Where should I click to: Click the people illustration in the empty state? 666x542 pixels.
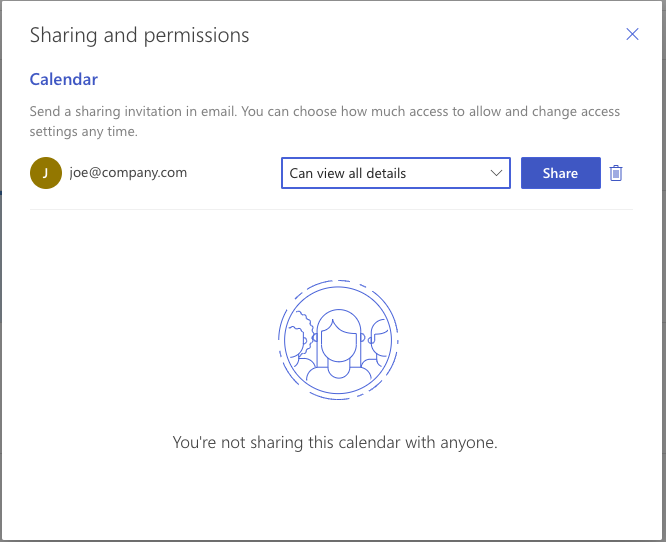point(337,340)
